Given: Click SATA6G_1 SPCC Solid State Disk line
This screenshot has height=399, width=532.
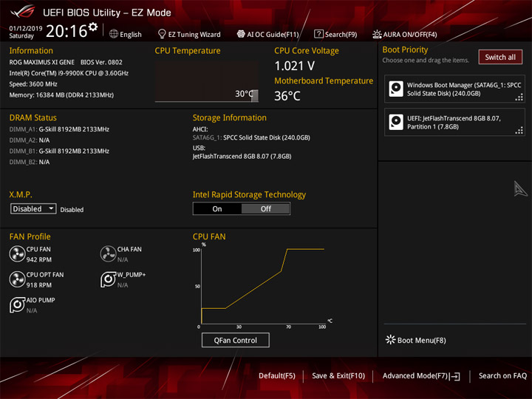Looking at the screenshot, I should [x=251, y=137].
